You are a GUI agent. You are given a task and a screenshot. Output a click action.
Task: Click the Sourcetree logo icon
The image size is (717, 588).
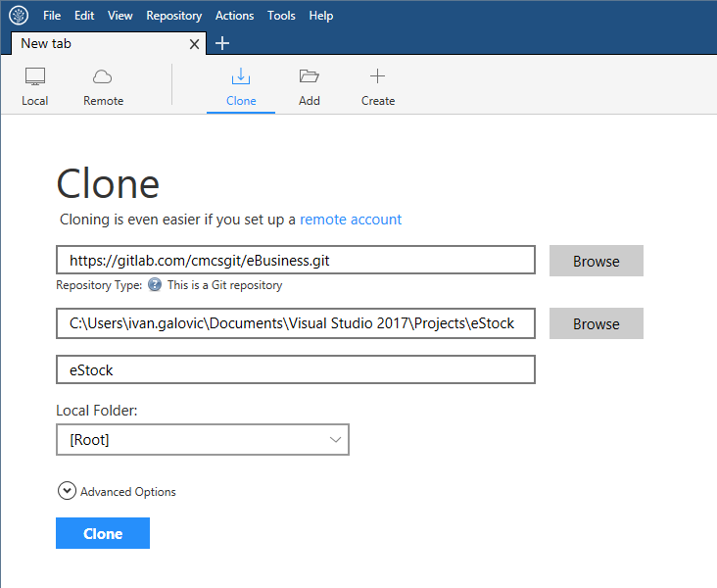(x=19, y=16)
